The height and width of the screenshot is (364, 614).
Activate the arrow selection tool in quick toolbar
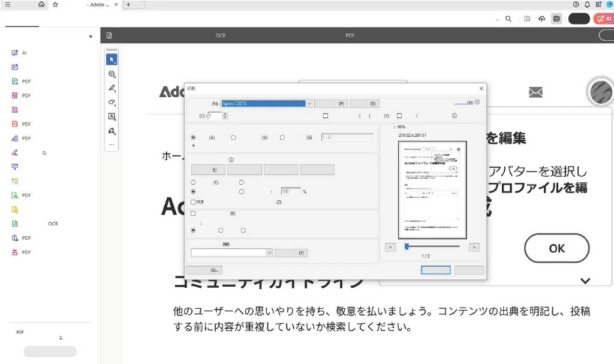point(112,59)
